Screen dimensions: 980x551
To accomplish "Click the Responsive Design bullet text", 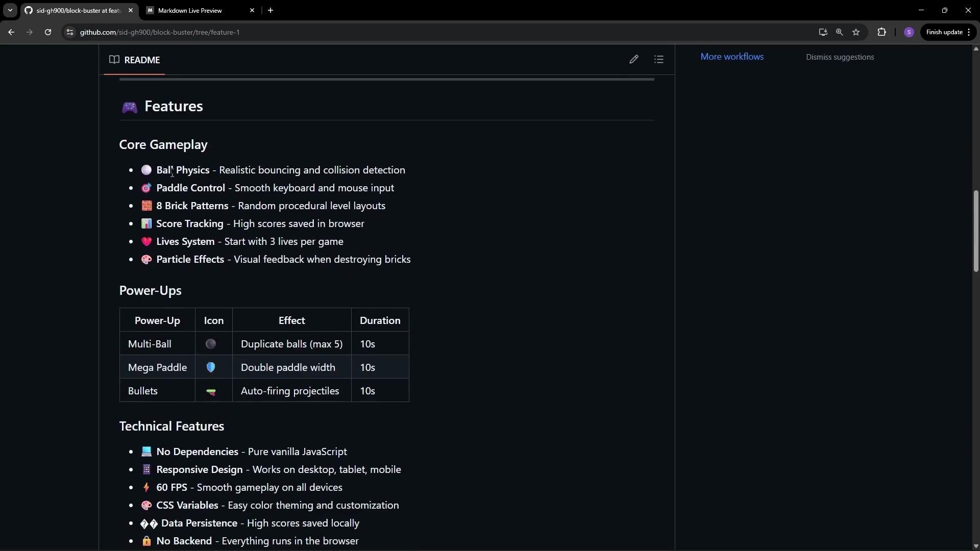I will (279, 469).
